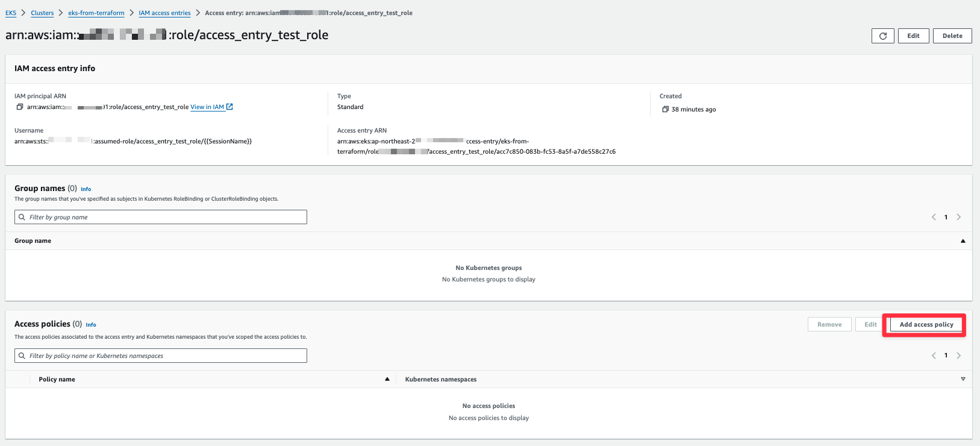Click the Delete access entry button
980x446 pixels.
[x=952, y=36]
